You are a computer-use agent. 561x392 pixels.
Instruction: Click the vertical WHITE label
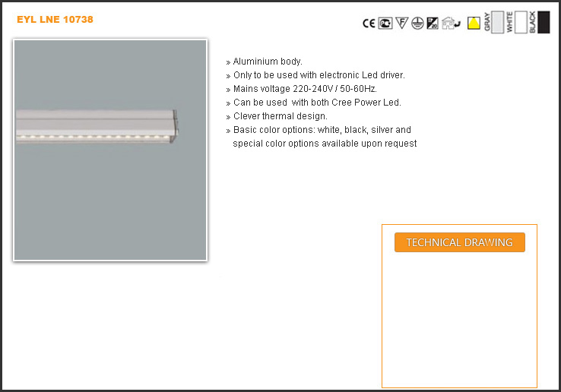point(509,22)
